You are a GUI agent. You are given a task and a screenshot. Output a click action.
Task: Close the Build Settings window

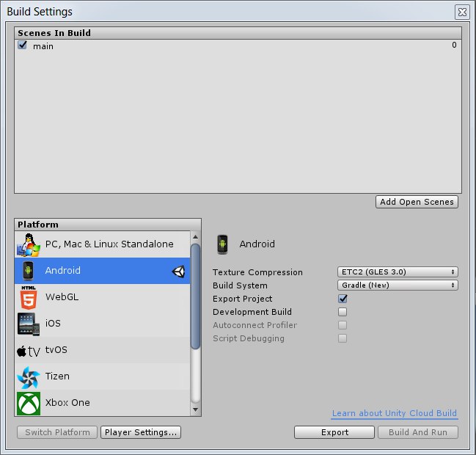(462, 12)
